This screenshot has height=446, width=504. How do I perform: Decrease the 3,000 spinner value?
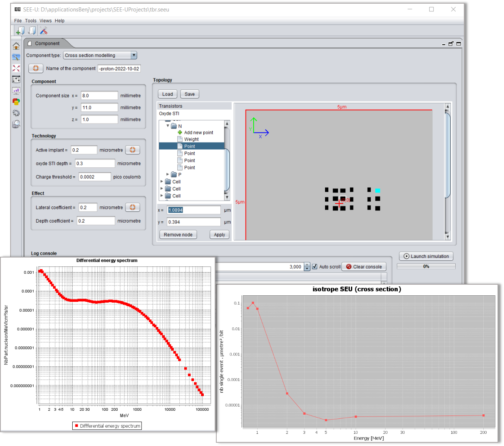[x=307, y=268]
